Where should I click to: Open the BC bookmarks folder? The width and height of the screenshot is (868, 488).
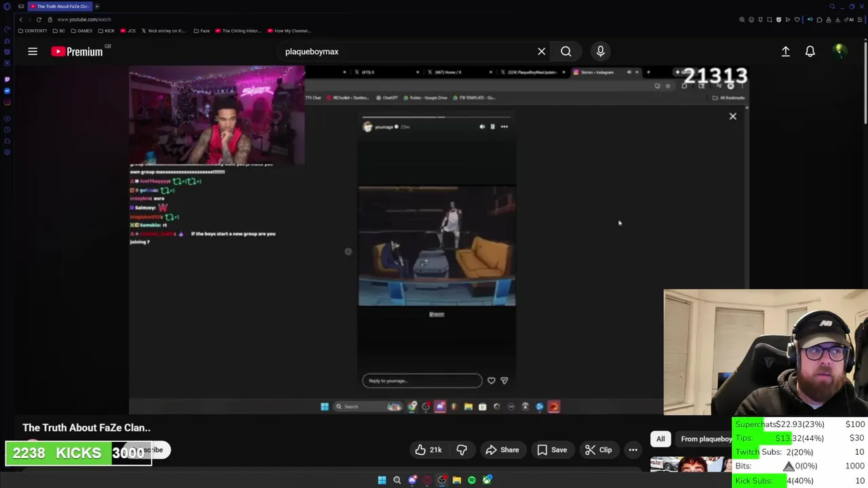(x=59, y=30)
